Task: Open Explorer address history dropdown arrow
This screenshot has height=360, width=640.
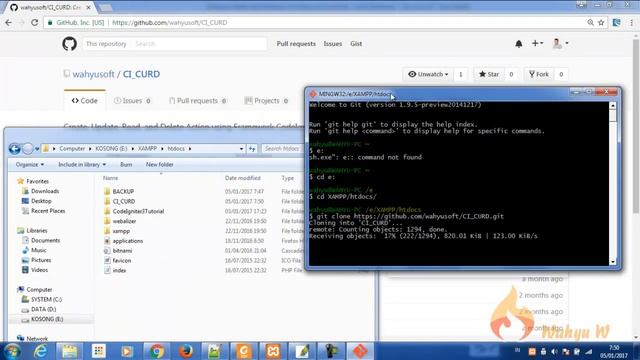Action: (241, 149)
